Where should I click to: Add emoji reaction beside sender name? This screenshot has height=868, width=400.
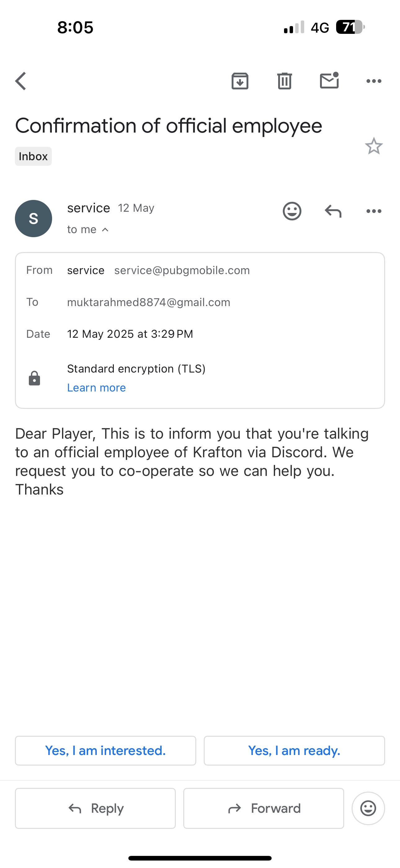coord(292,211)
